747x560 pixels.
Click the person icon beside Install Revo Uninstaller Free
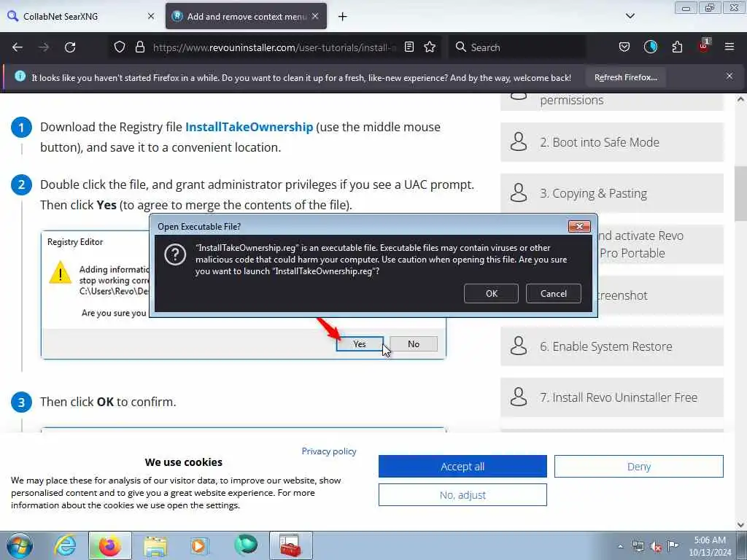(519, 397)
